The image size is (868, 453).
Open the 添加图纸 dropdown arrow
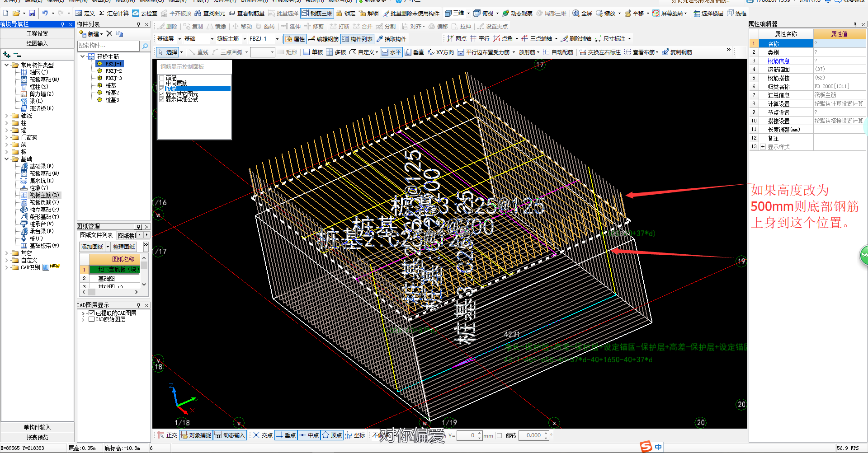coord(108,247)
